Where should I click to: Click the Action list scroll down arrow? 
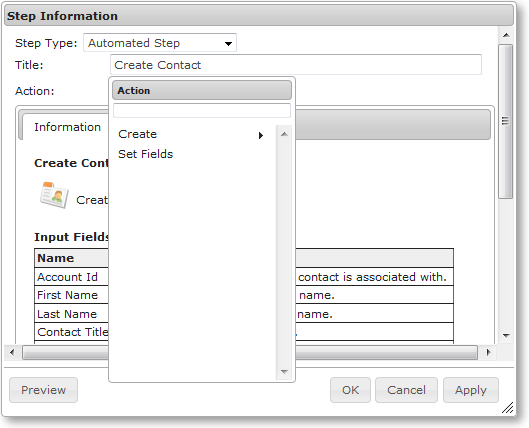284,372
